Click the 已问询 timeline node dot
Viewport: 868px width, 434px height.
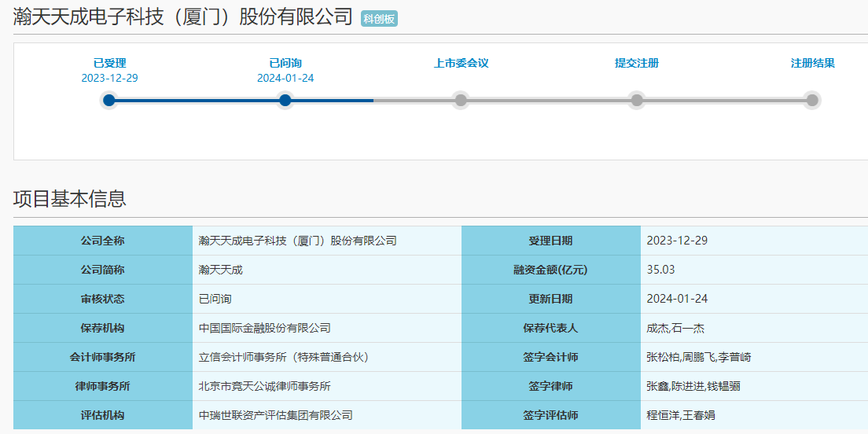coord(285,100)
